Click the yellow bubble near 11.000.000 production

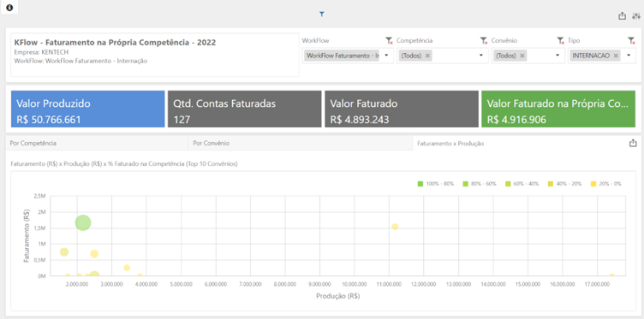pyautogui.click(x=395, y=227)
